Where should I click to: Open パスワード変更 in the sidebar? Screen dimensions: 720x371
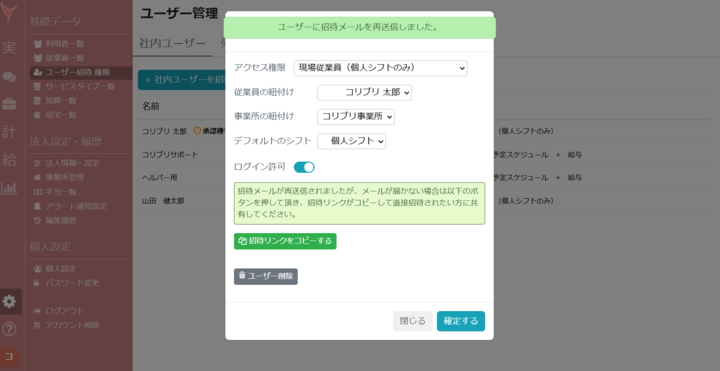click(67, 283)
